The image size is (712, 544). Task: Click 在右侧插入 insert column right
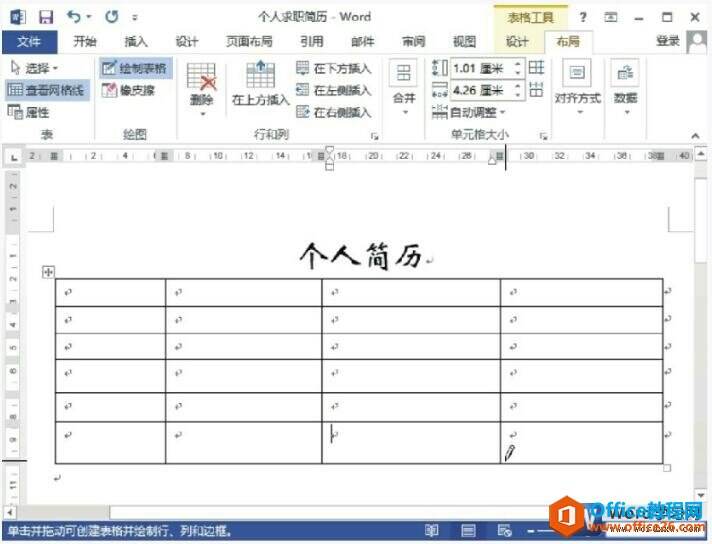click(x=334, y=112)
